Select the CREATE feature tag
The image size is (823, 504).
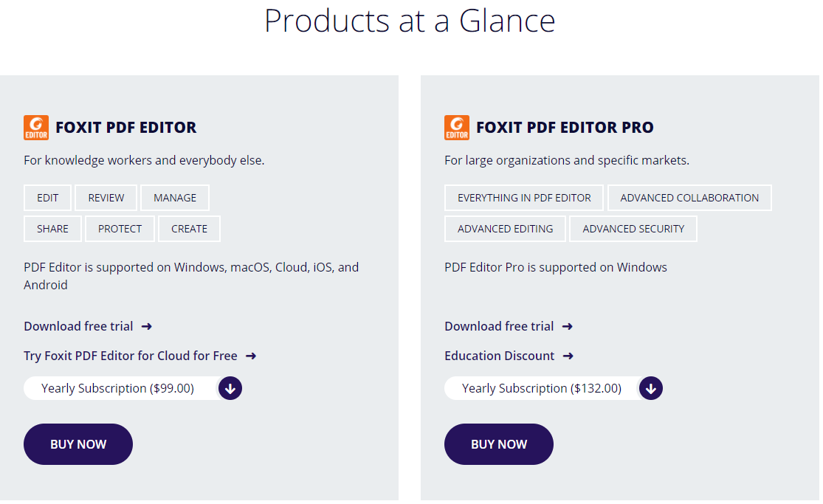coord(189,229)
